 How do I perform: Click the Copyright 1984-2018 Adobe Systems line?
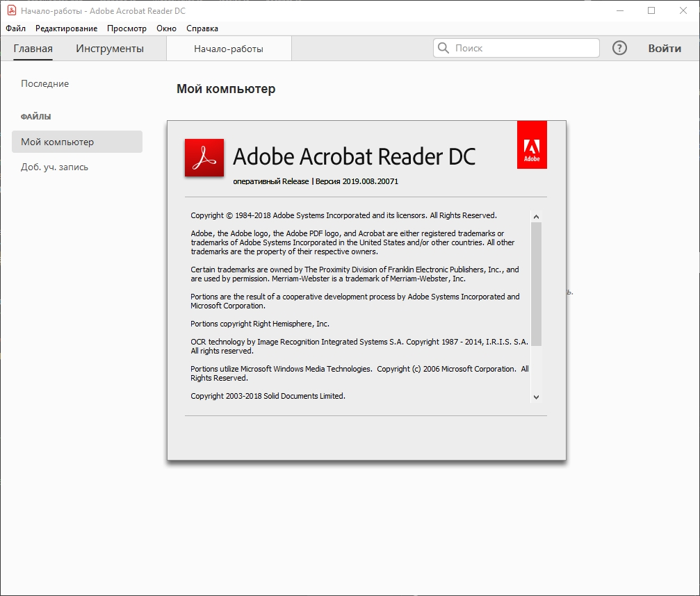(x=344, y=215)
